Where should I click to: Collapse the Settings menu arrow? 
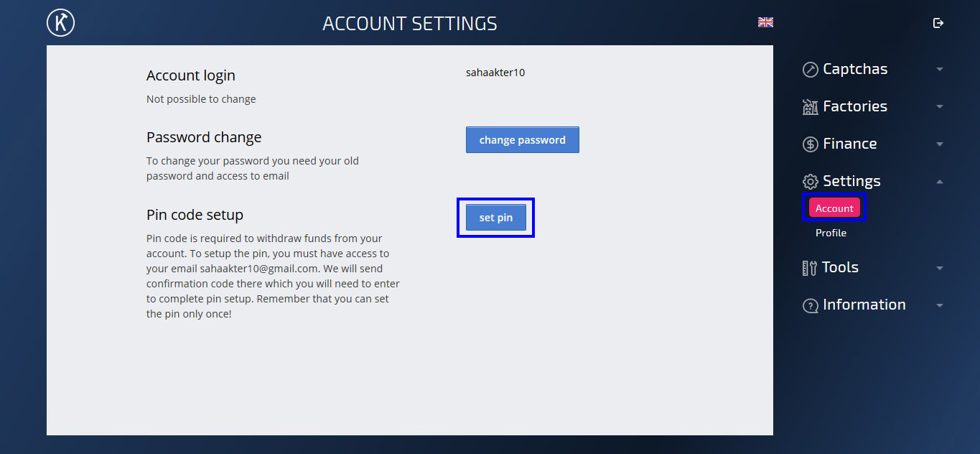[x=940, y=182]
